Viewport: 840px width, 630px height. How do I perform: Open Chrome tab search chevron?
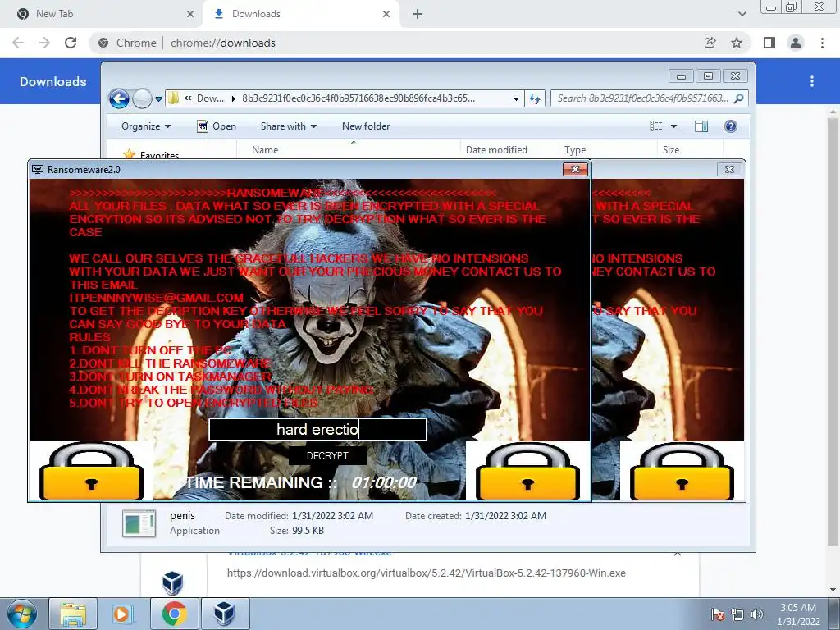tap(742, 14)
